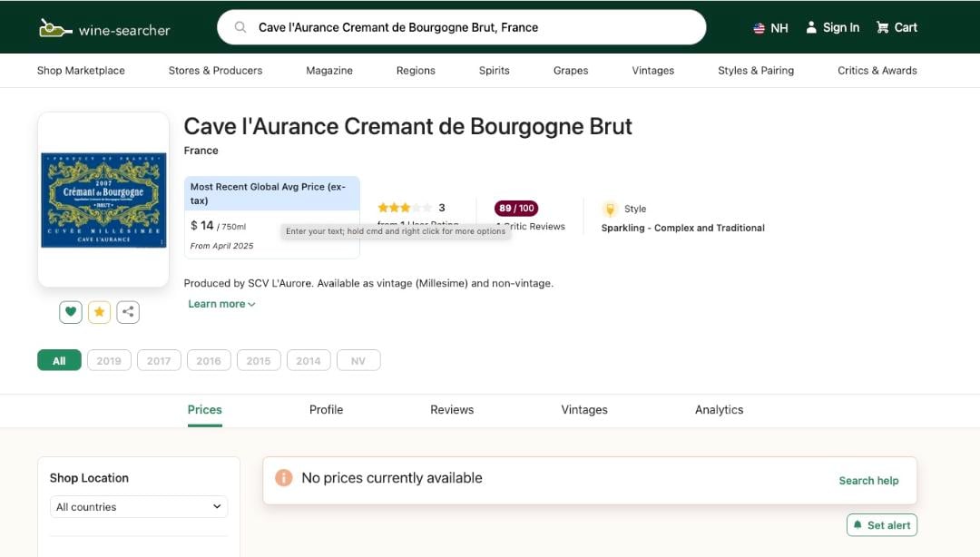The width and height of the screenshot is (980, 557).
Task: Click the wine title heading
Action: coord(408,126)
